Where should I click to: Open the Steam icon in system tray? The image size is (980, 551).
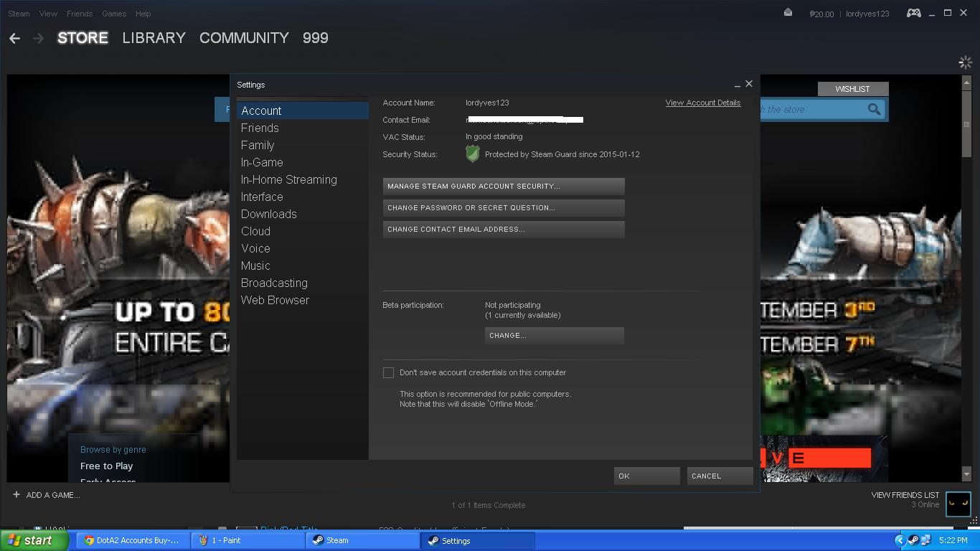[913, 540]
